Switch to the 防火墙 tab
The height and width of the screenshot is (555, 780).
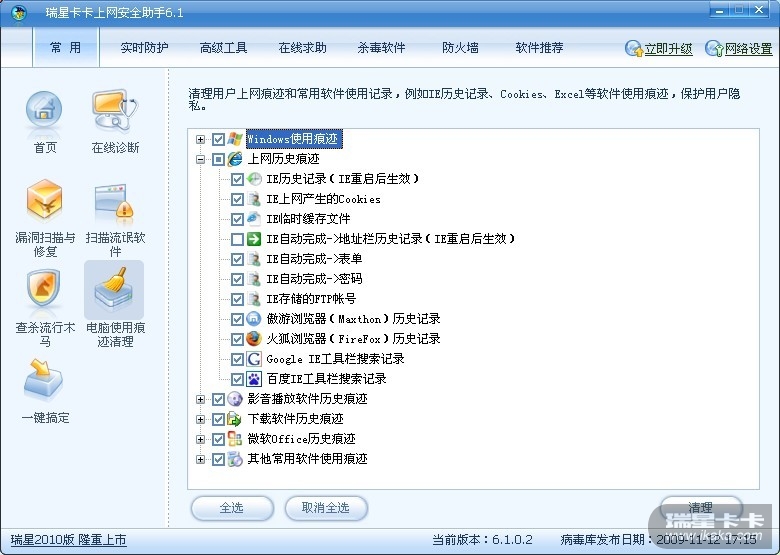pyautogui.click(x=460, y=48)
